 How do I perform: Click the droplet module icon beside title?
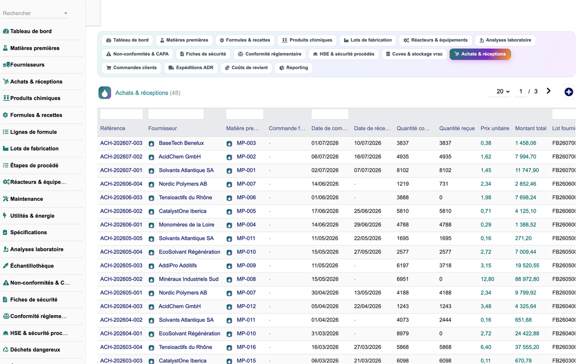click(x=105, y=93)
